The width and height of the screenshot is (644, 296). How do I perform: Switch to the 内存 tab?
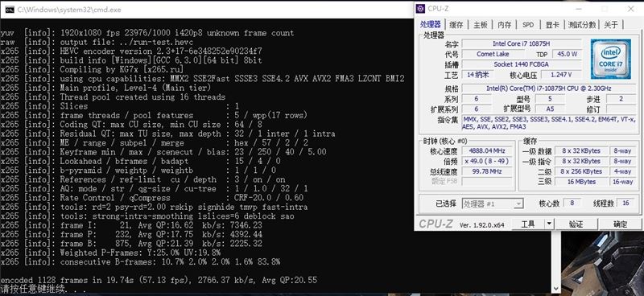[505, 25]
